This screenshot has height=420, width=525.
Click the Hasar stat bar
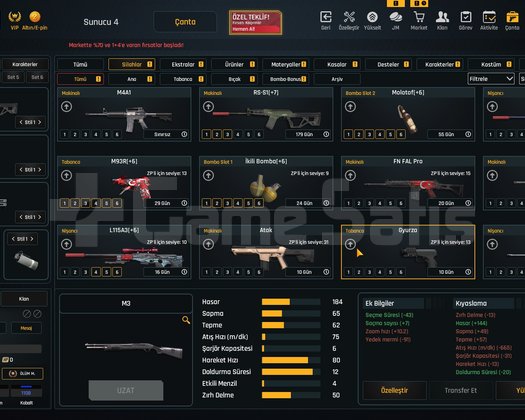coord(291,302)
